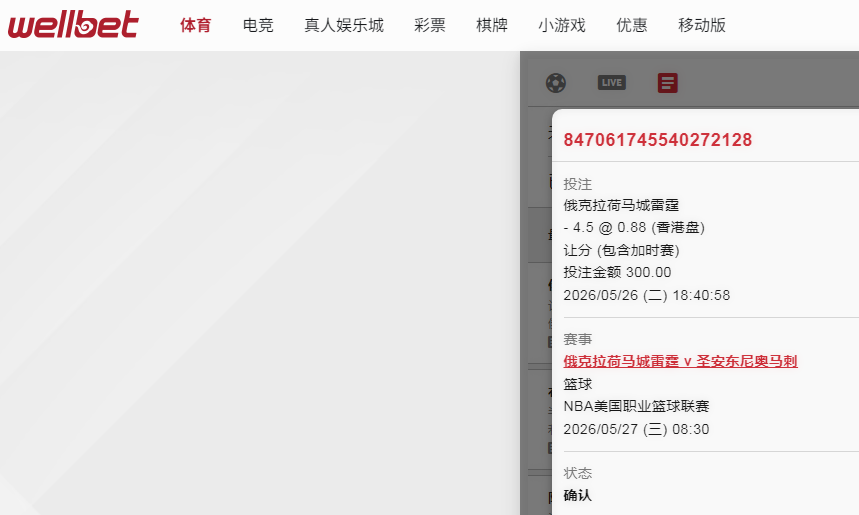Open the 体育 sports menu
This screenshot has height=515, width=859.
196,25
